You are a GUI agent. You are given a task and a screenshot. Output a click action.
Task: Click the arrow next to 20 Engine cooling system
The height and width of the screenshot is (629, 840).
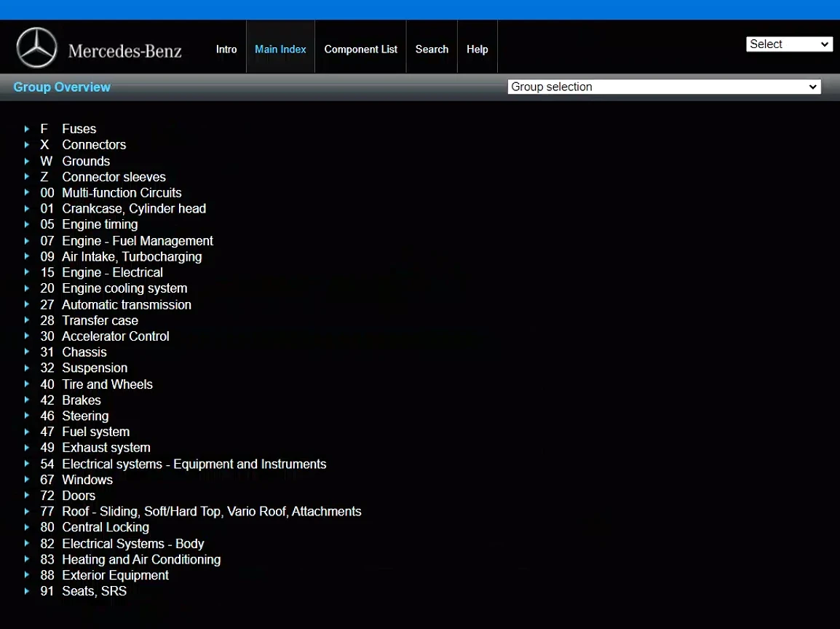point(27,288)
